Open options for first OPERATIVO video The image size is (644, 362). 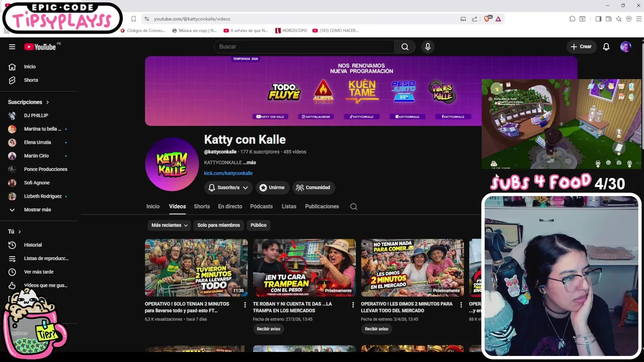point(245,305)
